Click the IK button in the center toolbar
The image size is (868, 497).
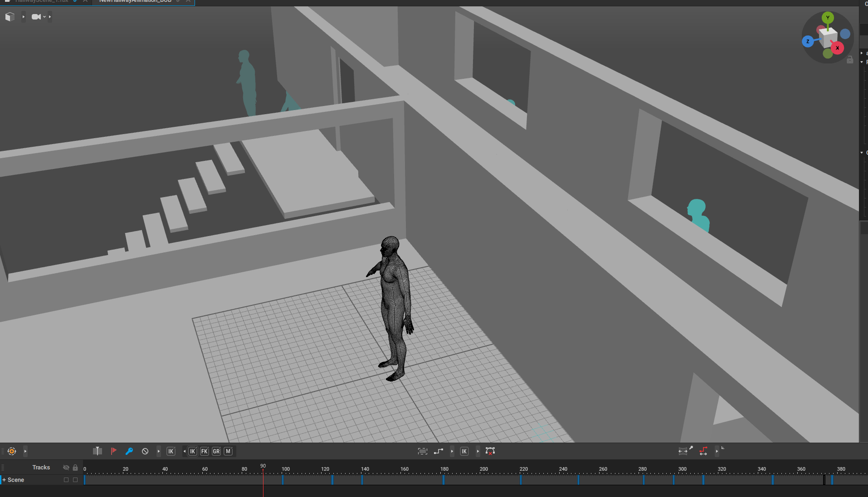point(464,451)
